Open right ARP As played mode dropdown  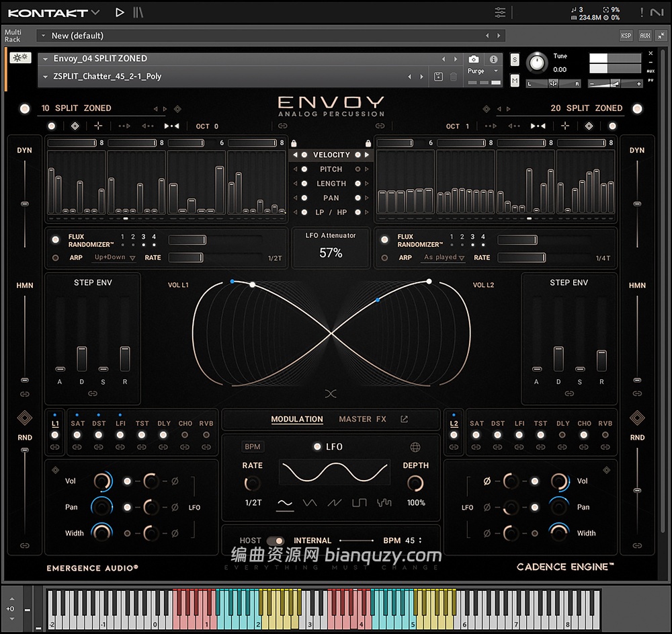tap(444, 257)
